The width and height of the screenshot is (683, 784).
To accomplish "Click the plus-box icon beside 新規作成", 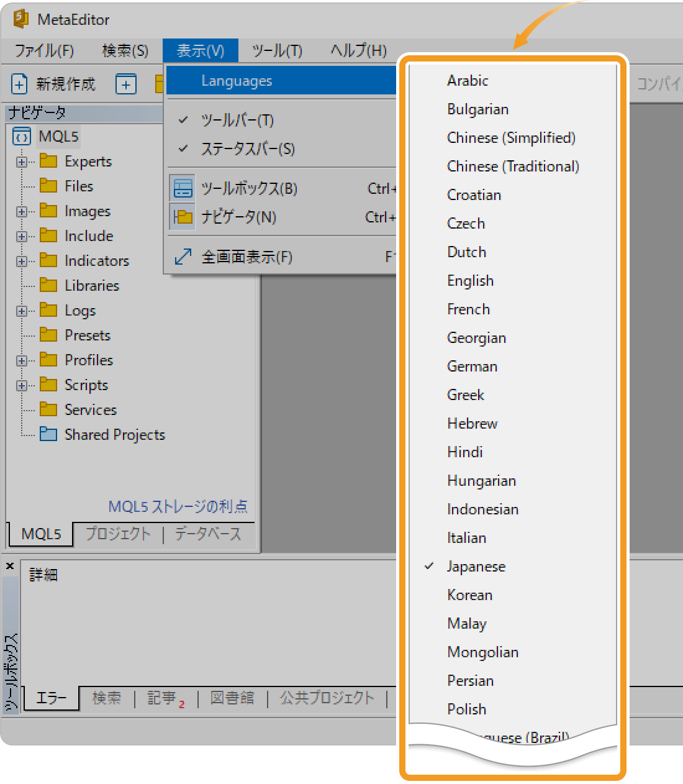I will tap(126, 84).
